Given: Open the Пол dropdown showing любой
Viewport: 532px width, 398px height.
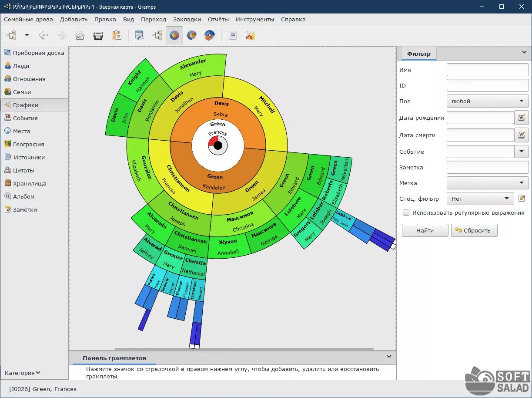Looking at the screenshot, I should (x=488, y=101).
